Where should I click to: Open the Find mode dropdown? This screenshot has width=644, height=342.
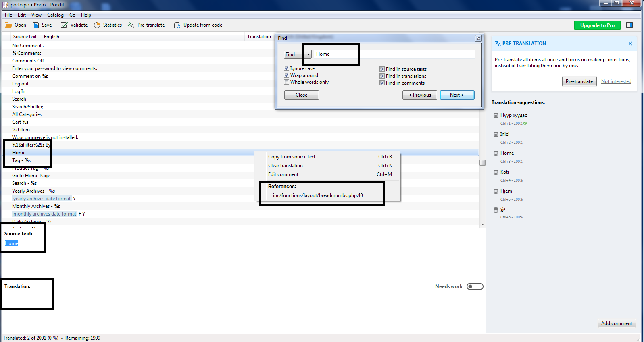click(x=298, y=54)
